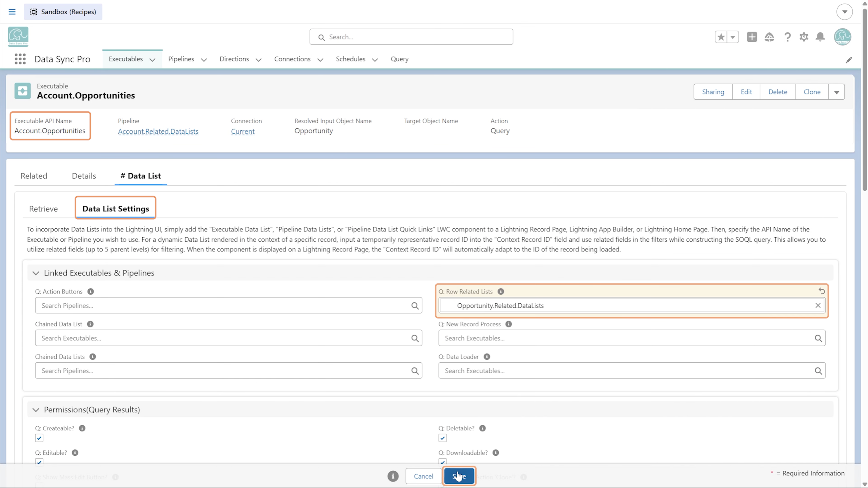Click the Edit button
The height and width of the screenshot is (488, 868).
coord(746,92)
